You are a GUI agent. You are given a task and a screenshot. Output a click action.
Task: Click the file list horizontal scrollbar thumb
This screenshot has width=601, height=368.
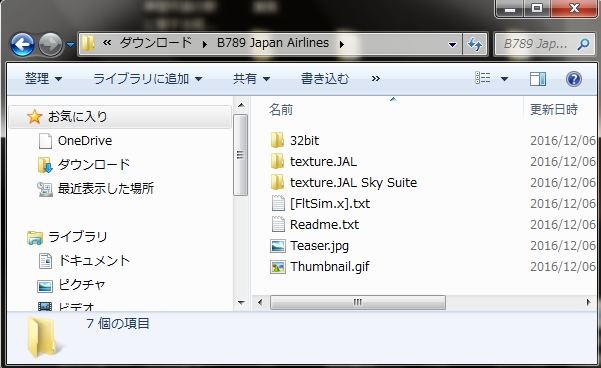pyautogui.click(x=358, y=302)
